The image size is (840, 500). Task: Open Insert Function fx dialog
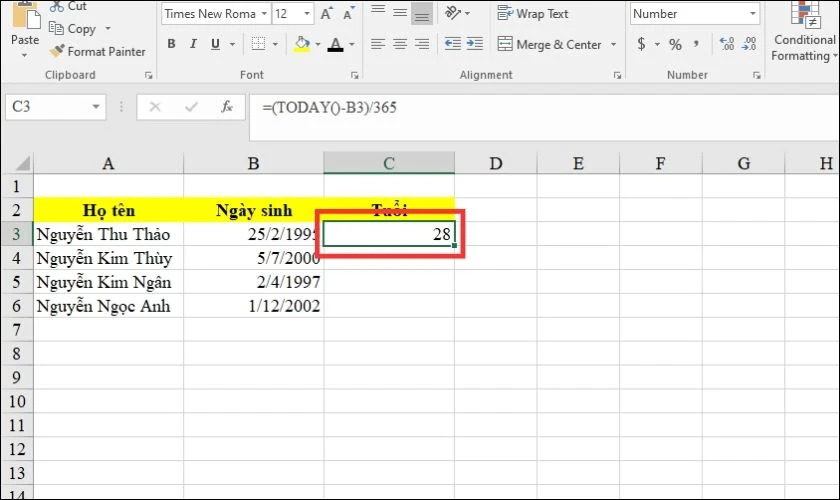coord(227,107)
